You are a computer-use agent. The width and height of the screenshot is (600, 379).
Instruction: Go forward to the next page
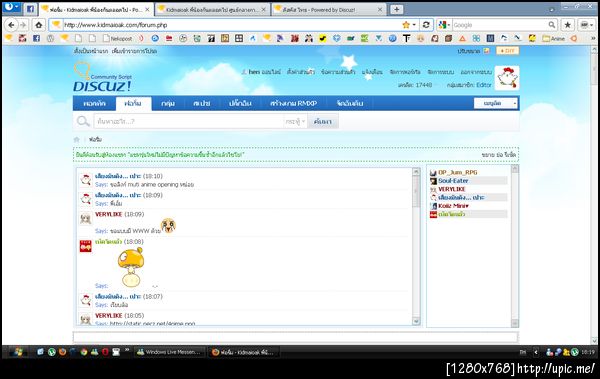[x=23, y=25]
